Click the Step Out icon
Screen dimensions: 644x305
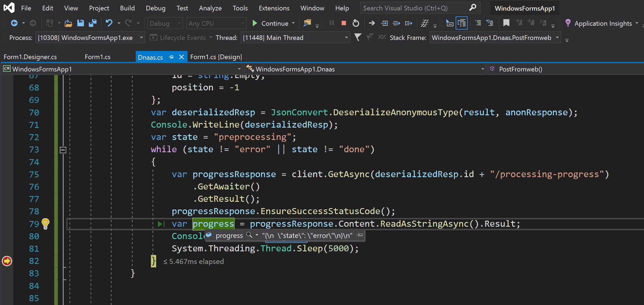[408, 23]
